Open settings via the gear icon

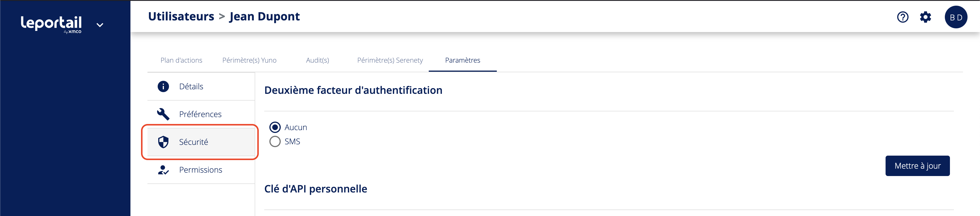925,17
